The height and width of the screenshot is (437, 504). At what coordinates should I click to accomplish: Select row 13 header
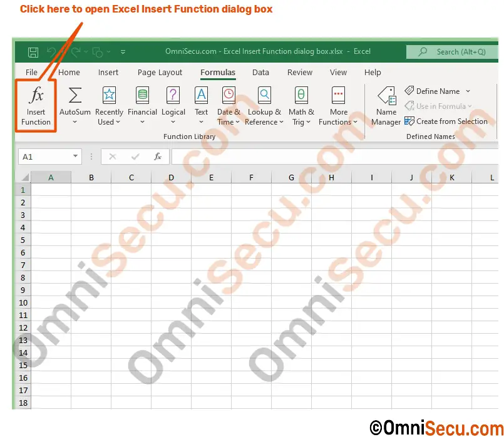tap(23, 340)
